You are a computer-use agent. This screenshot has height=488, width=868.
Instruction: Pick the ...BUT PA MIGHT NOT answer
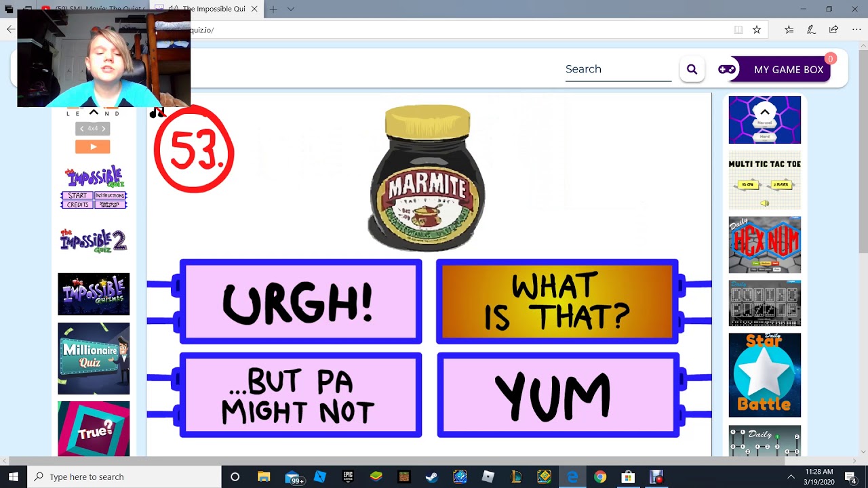(x=301, y=395)
